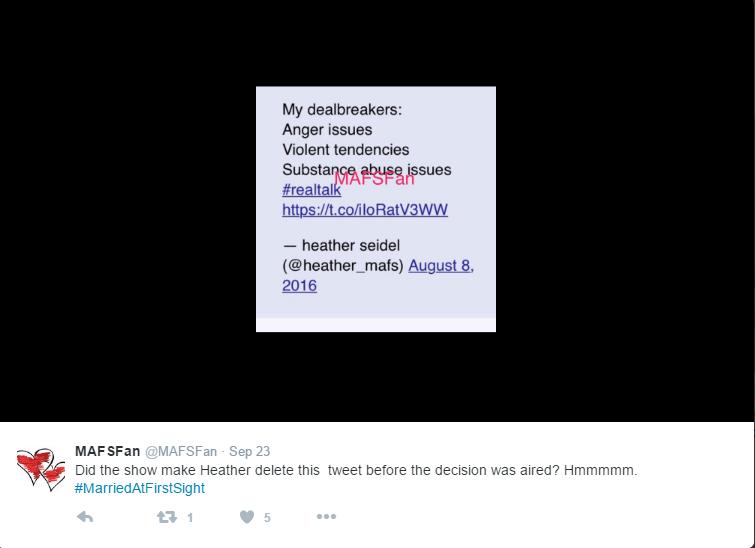Open the embedded dealbreakers screenshot image

376,209
